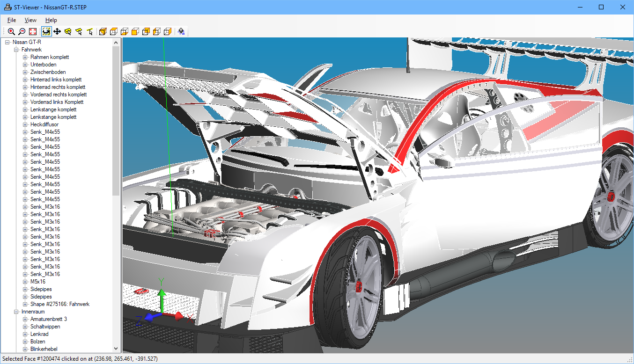Expand the Vorderrad links Komplett node
The image size is (634, 364).
tap(25, 102)
